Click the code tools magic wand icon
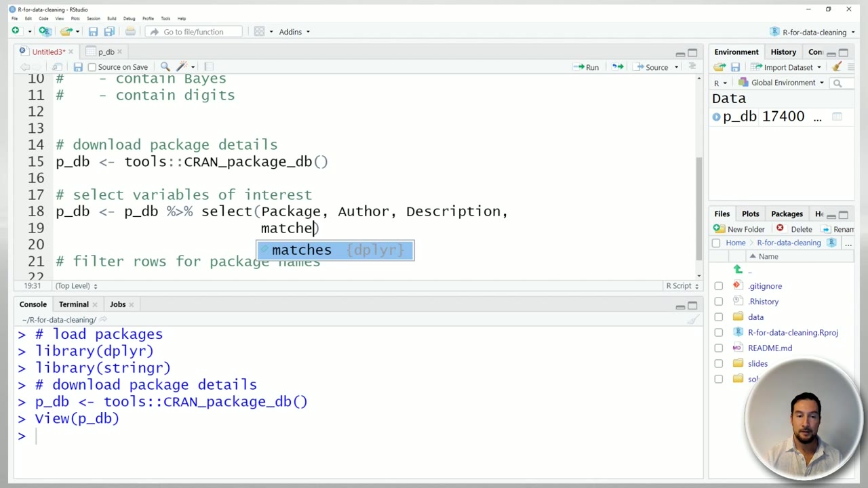 pyautogui.click(x=182, y=67)
